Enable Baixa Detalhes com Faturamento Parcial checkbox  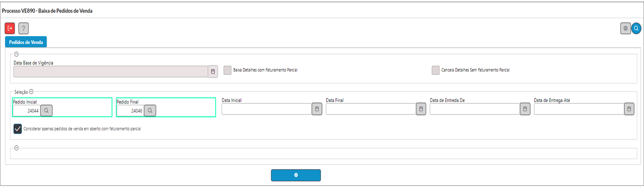pos(227,70)
